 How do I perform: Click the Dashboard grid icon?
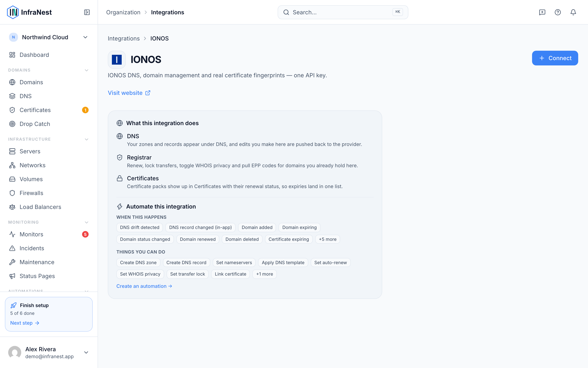[12, 55]
